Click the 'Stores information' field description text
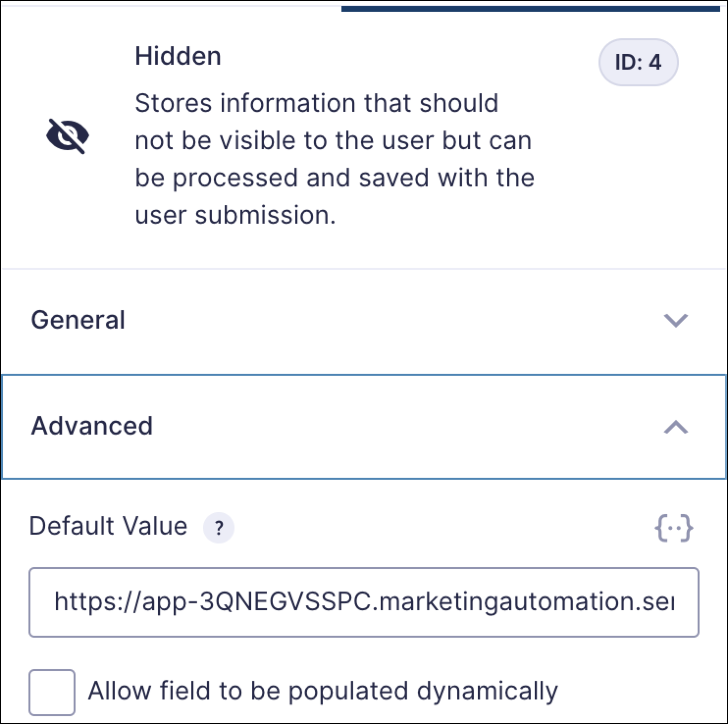Viewport: 728px width, 724px height. click(335, 159)
